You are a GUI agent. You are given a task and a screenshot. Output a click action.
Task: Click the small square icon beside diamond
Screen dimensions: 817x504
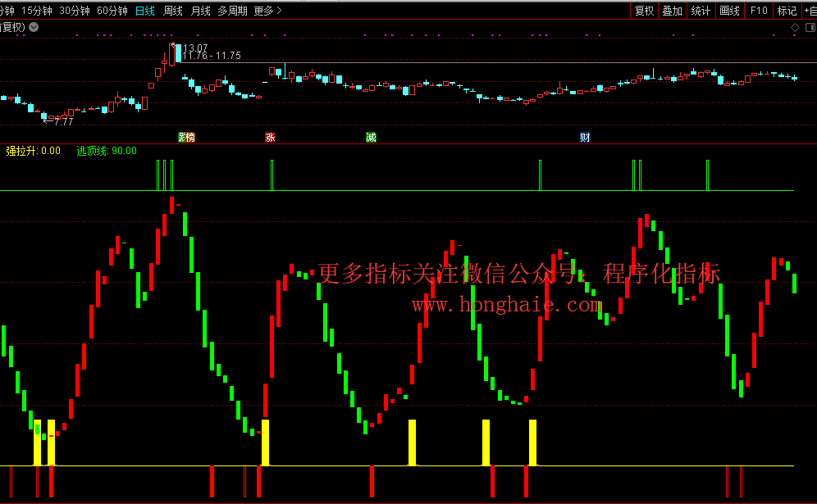tap(810, 28)
